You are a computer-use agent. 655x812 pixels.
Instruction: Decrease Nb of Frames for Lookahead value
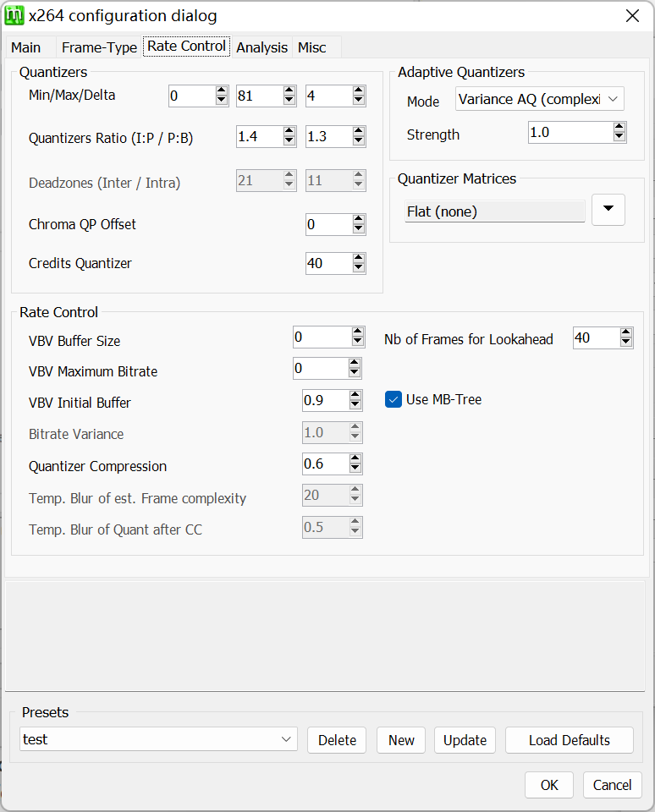tap(626, 343)
